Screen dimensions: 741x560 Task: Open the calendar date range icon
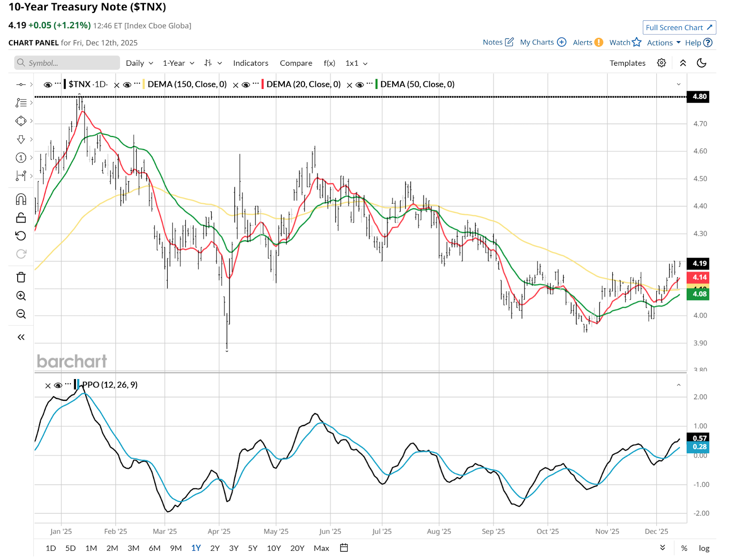pos(344,548)
